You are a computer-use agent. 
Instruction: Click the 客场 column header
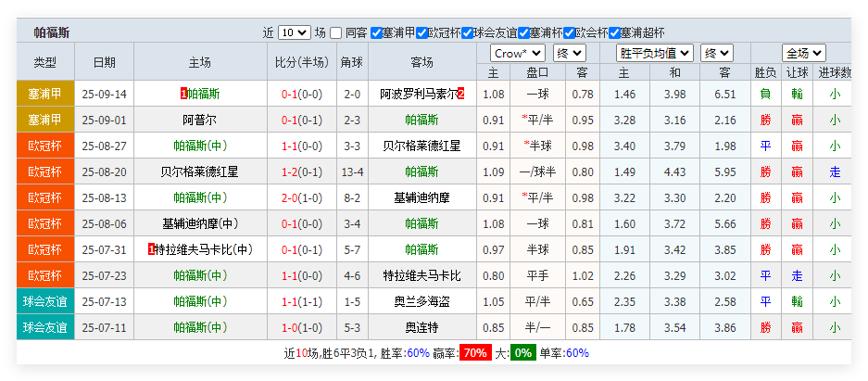[x=421, y=62]
